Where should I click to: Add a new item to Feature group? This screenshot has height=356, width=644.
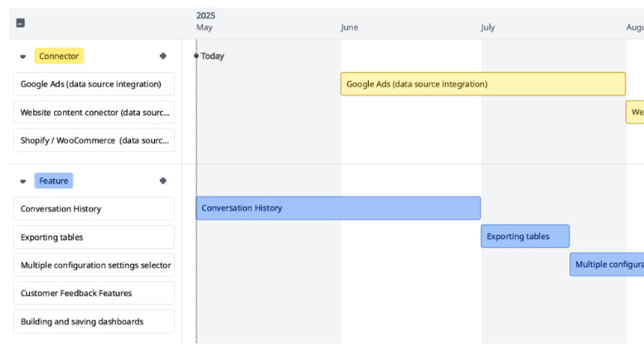click(163, 181)
